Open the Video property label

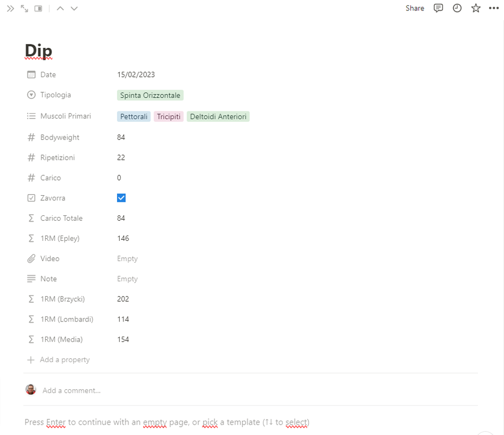[x=50, y=259]
